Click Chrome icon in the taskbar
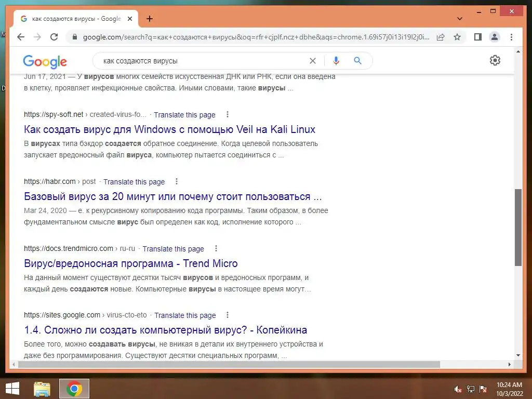 coord(74,389)
